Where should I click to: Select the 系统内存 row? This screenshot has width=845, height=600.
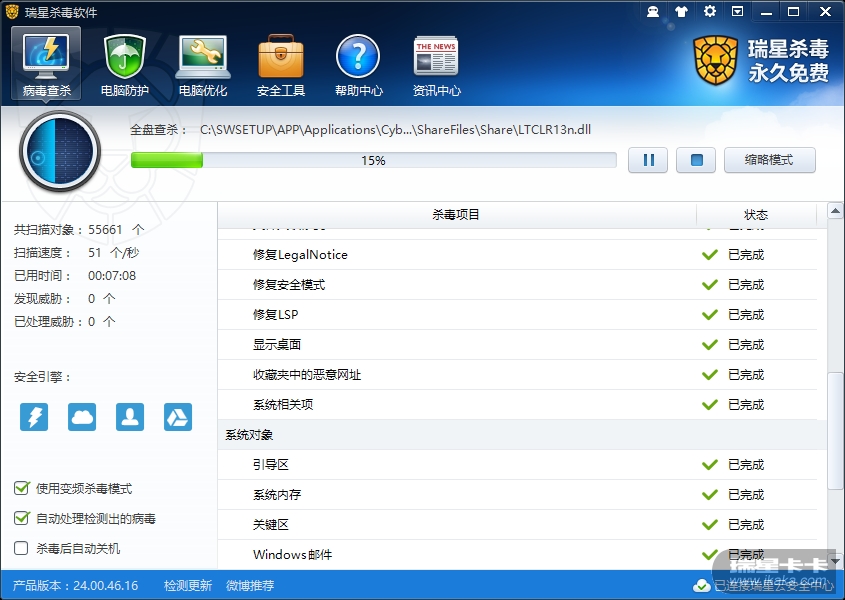tap(517, 494)
